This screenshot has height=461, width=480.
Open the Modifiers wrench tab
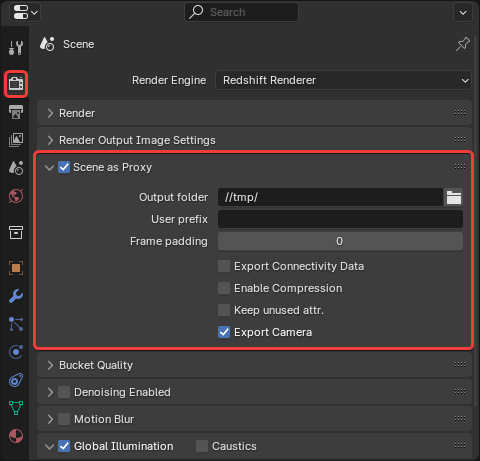click(16, 296)
